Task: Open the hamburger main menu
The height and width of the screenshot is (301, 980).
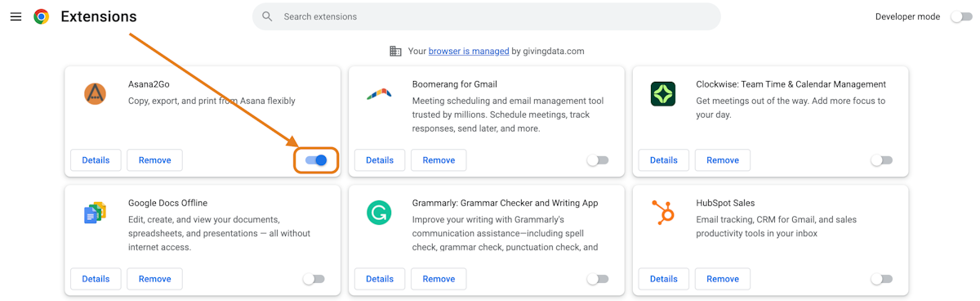Action: pyautogui.click(x=16, y=16)
